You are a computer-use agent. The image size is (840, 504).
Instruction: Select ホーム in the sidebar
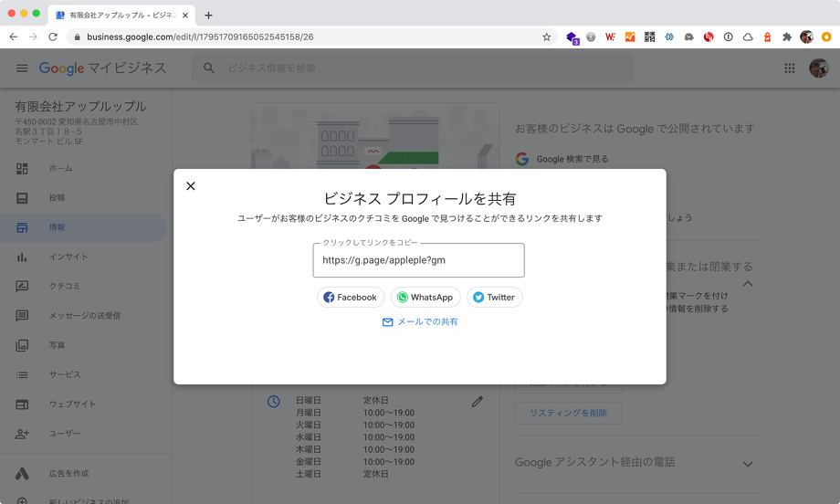click(60, 169)
